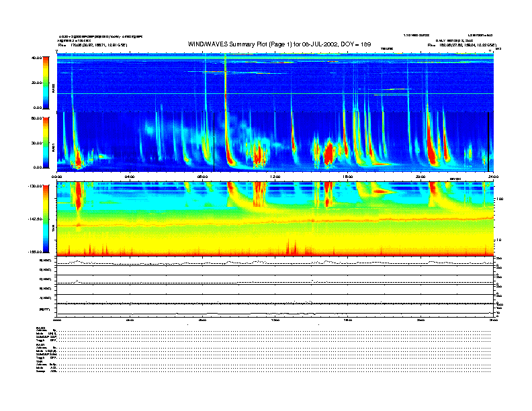Click the RAD1 middle spectrogram panel
Screen dimensions: 532x411
click(275, 142)
